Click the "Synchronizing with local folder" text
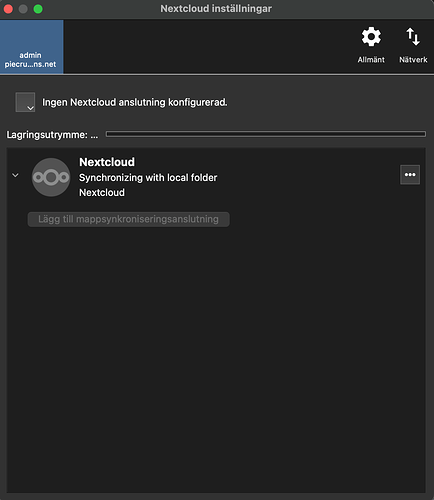This screenshot has width=434, height=500. click(x=148, y=178)
